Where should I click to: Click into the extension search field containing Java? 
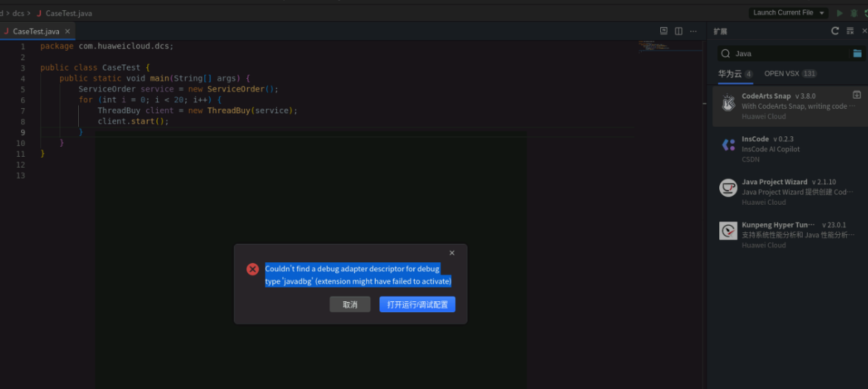click(791, 53)
